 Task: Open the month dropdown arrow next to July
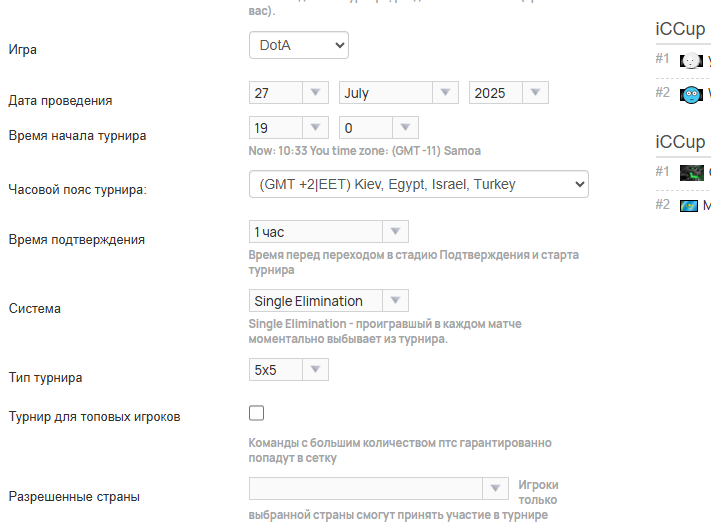point(445,92)
